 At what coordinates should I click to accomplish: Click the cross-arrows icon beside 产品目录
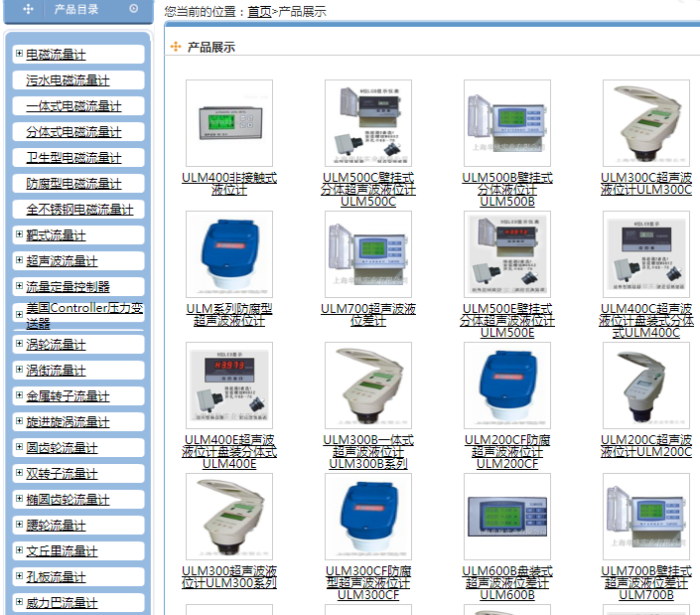(x=28, y=9)
